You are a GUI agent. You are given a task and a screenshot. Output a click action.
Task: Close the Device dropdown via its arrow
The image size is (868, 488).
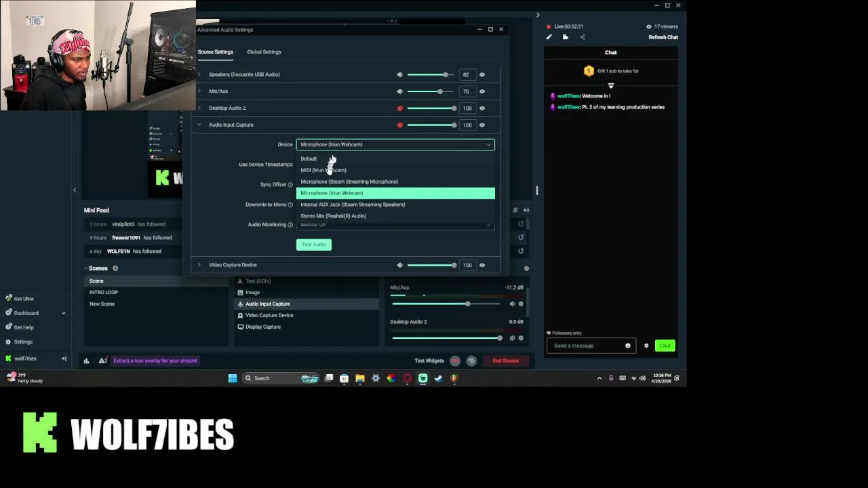[x=488, y=144]
